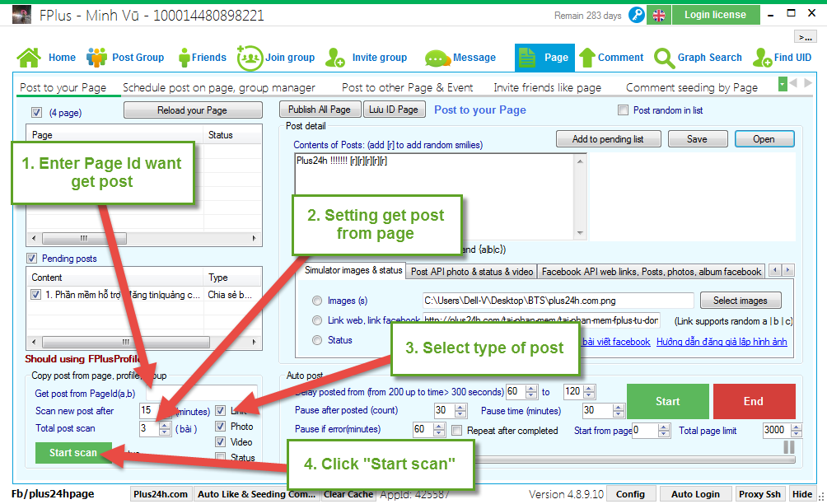Click the 'Contents of Posts' text area
This screenshot has height=504, width=827.
pyautogui.click(x=440, y=197)
